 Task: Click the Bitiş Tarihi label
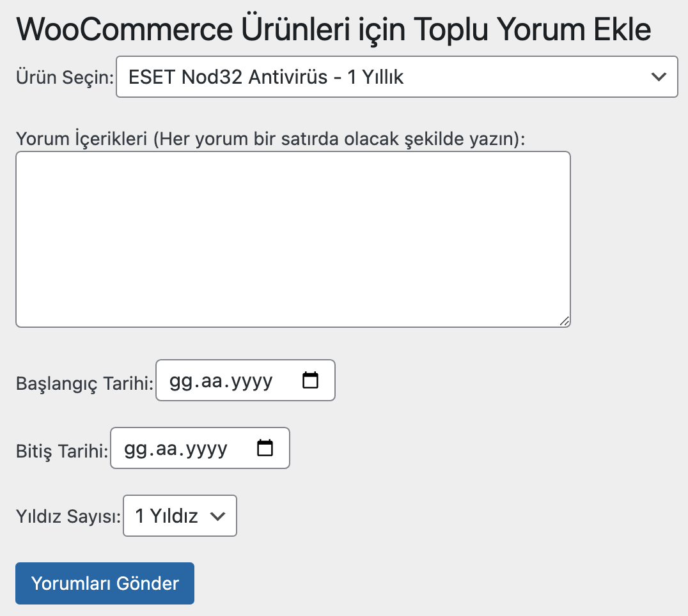pyautogui.click(x=62, y=451)
